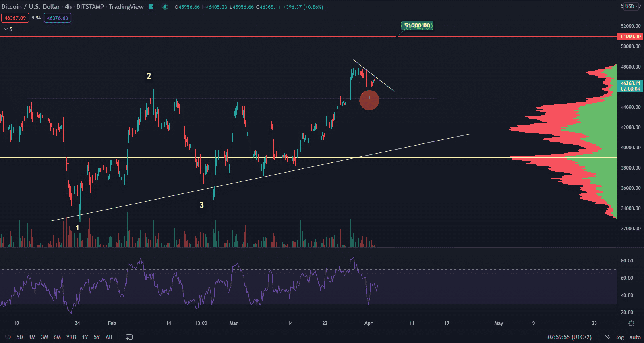Click the red circle highlight on chart
The image size is (644, 343).
coord(369,100)
